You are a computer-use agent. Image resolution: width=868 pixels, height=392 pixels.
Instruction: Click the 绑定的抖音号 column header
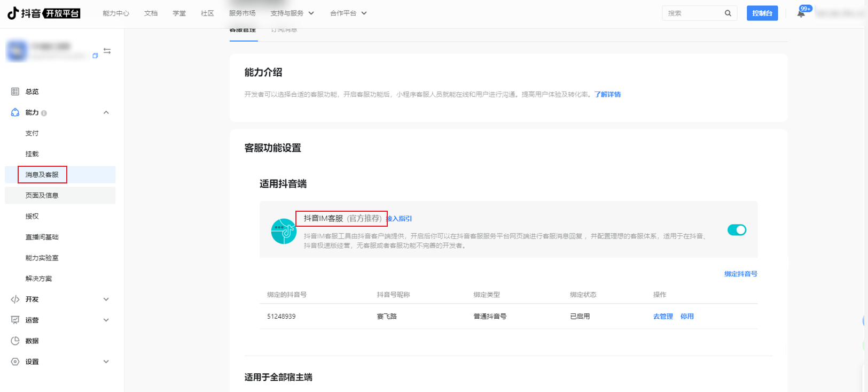coord(287,295)
